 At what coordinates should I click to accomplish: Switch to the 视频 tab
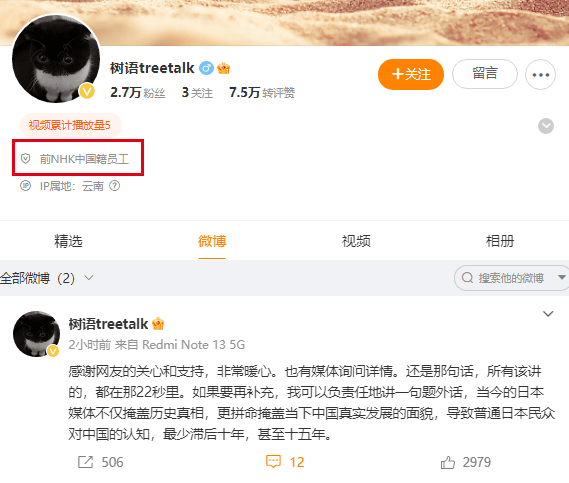356,241
